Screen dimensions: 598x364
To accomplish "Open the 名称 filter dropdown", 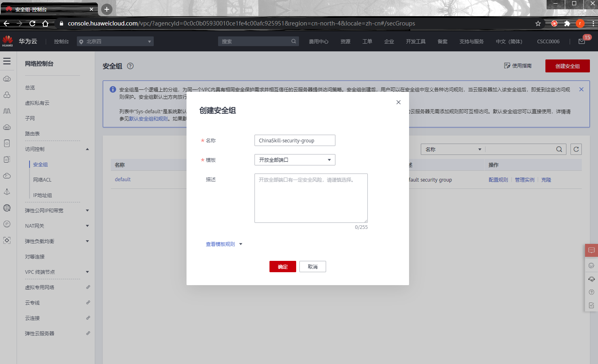I will pos(453,149).
